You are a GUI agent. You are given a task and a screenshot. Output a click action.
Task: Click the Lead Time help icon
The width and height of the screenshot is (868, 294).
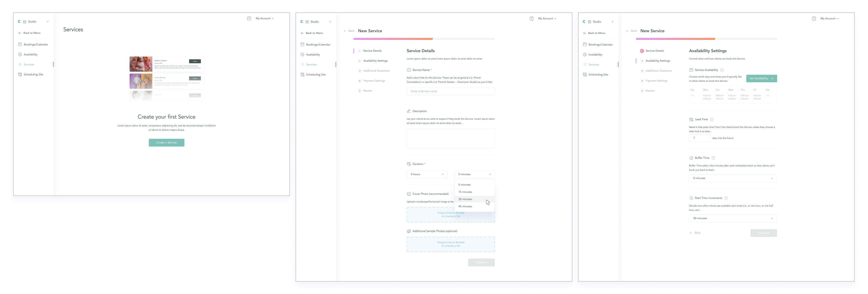coord(712,119)
